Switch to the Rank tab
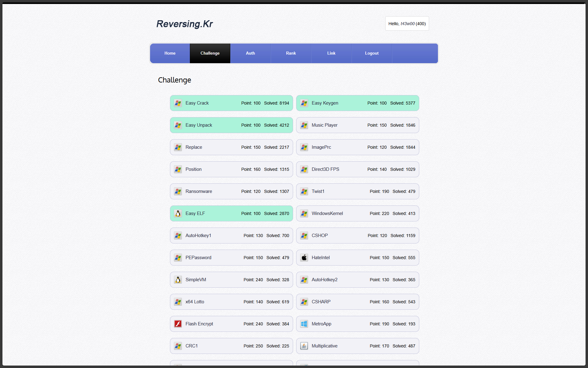 (x=291, y=53)
